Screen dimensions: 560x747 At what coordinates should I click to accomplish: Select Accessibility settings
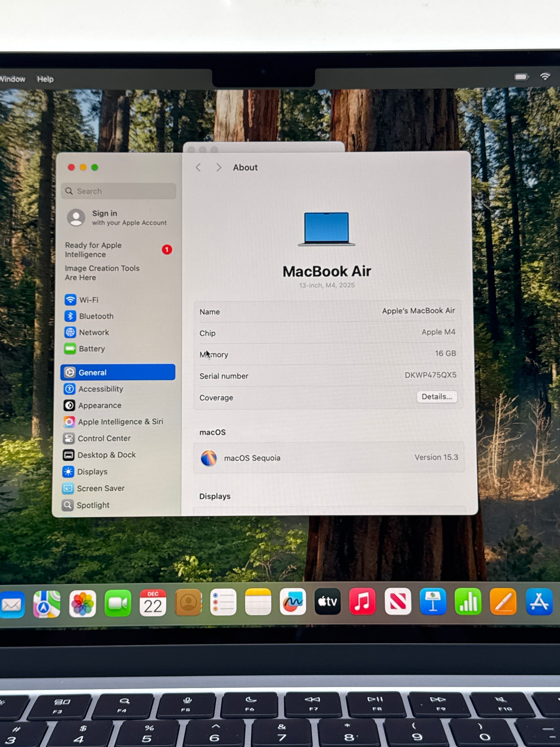[100, 389]
